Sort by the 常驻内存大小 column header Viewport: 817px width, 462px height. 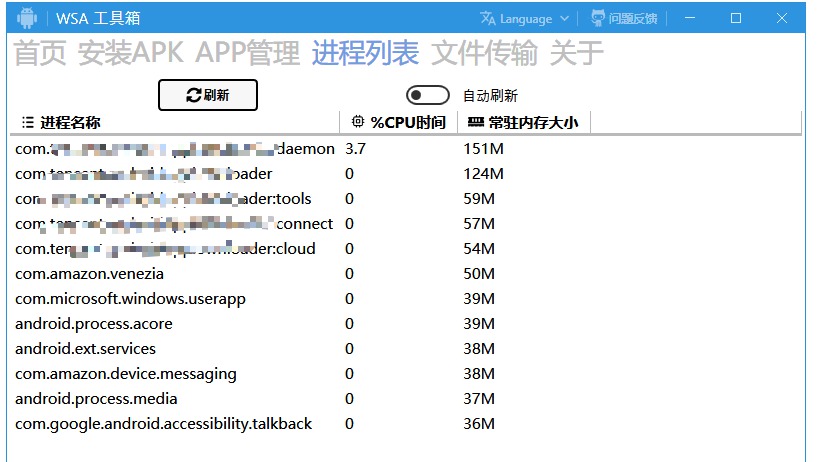point(524,122)
